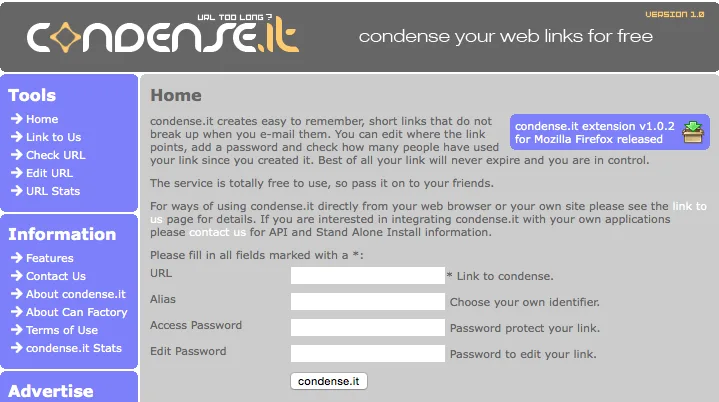
Task: Open About Can Factory page
Action: [x=77, y=312]
